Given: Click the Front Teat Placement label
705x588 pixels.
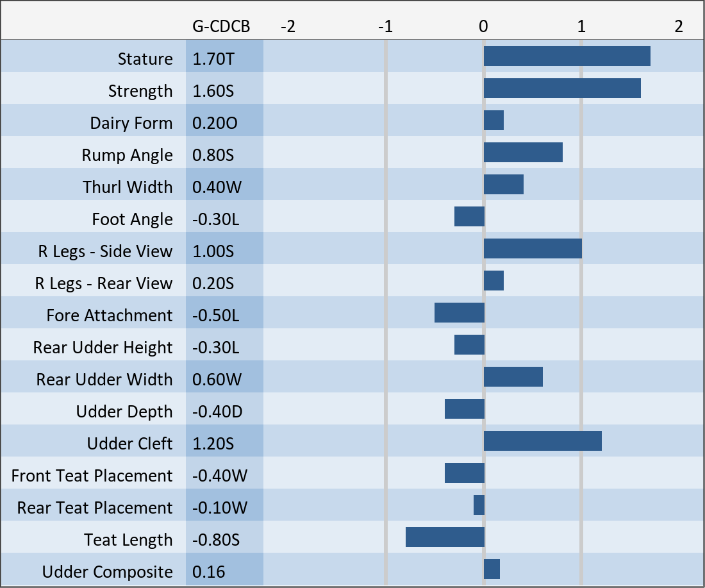Looking at the screenshot, I should pyautogui.click(x=92, y=476).
